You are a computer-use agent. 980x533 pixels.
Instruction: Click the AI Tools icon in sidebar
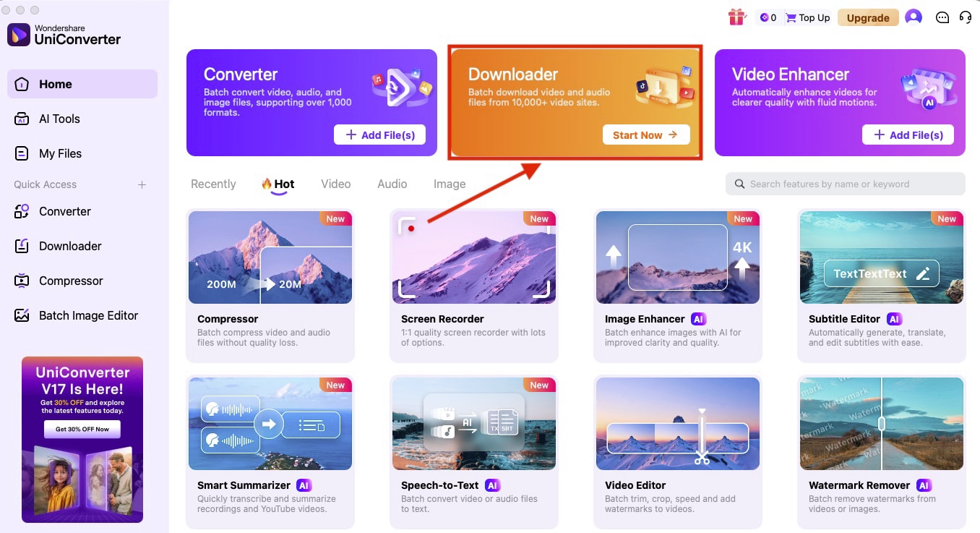22,119
